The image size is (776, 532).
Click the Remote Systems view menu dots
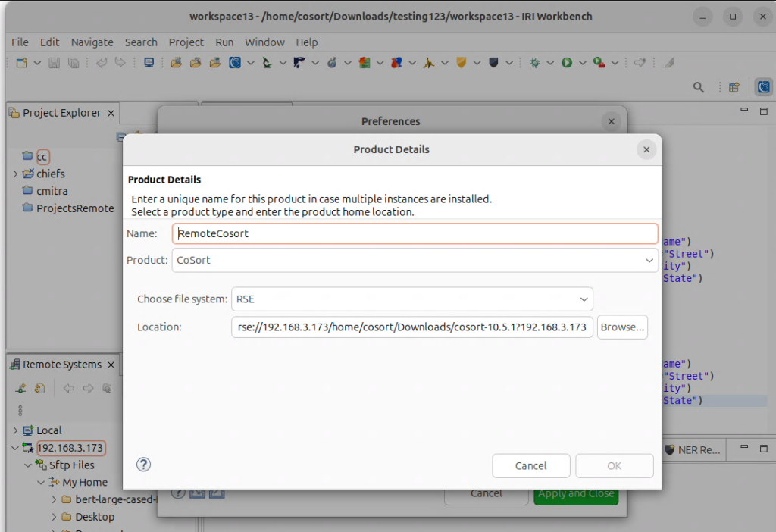[20, 410]
